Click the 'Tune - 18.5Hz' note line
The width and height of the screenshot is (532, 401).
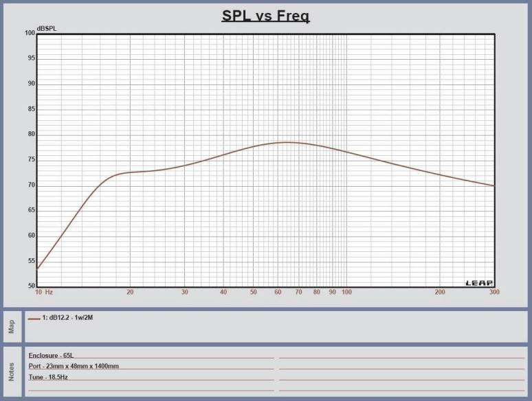[48, 377]
